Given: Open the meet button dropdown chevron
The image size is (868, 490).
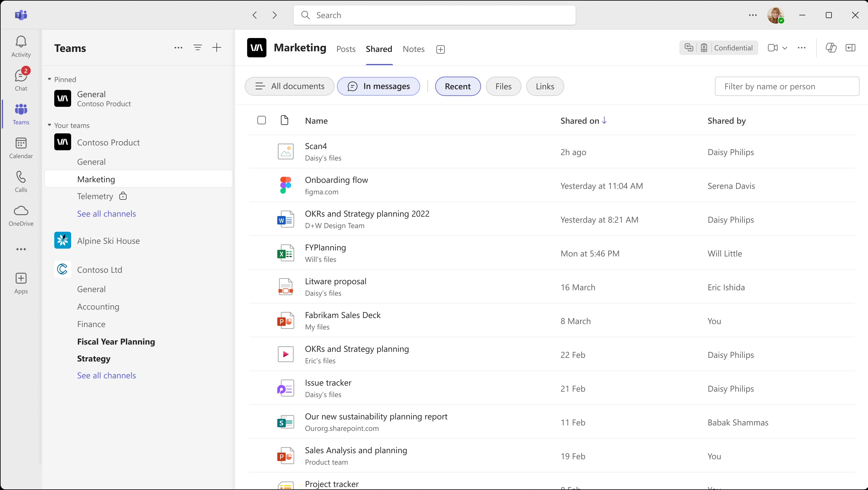Looking at the screenshot, I should point(786,48).
